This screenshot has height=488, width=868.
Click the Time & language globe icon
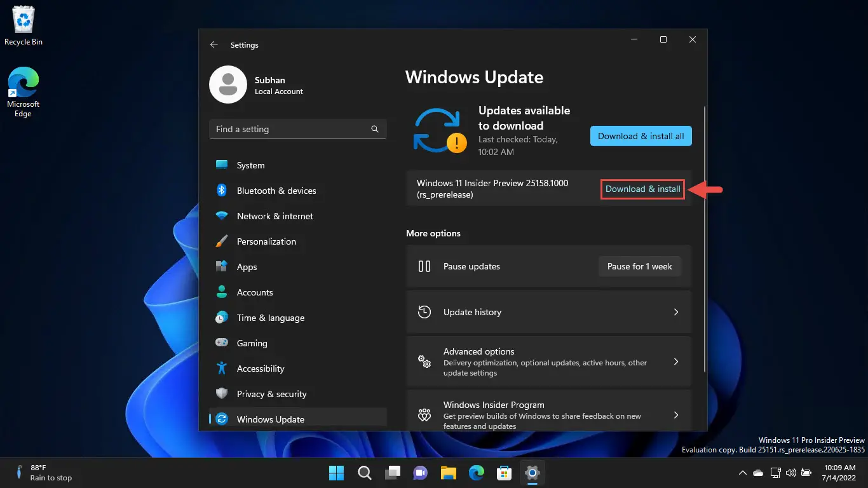click(222, 318)
